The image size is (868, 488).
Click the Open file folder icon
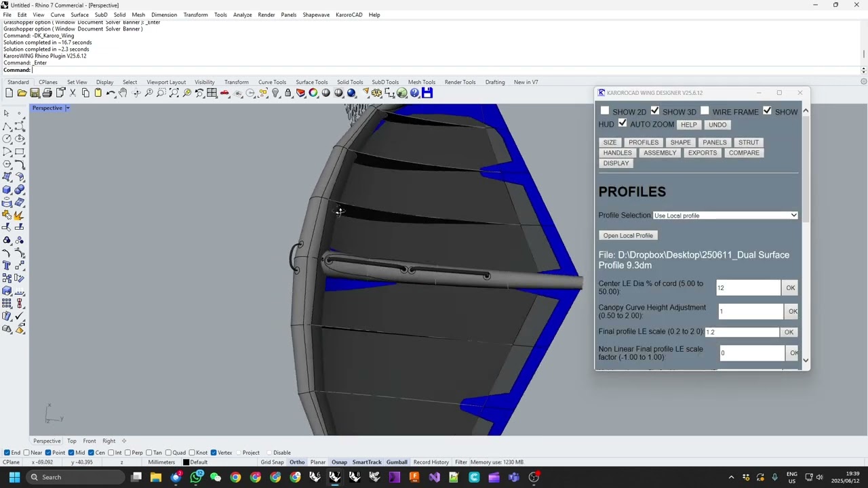click(22, 93)
